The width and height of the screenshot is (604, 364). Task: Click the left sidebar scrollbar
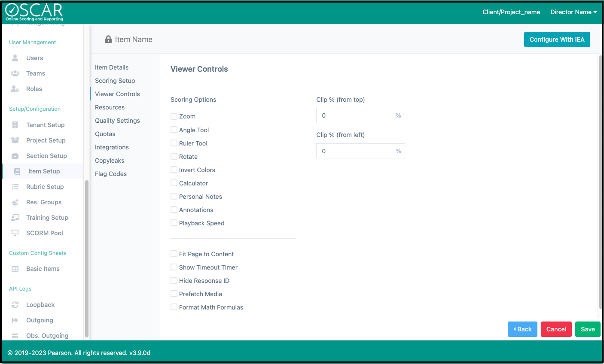point(87,258)
